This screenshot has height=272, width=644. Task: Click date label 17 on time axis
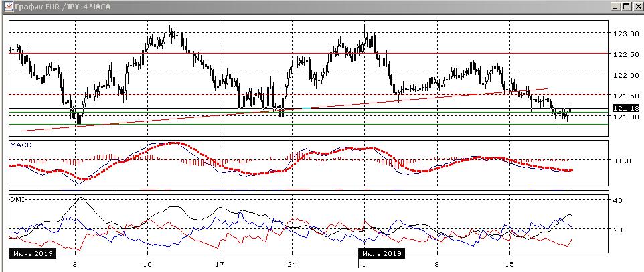coord(220,264)
